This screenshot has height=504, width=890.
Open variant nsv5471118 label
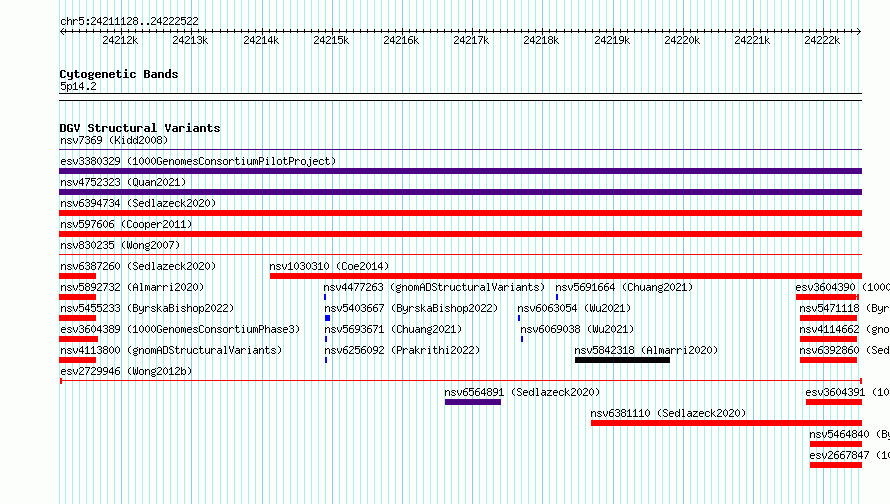pyautogui.click(x=845, y=308)
